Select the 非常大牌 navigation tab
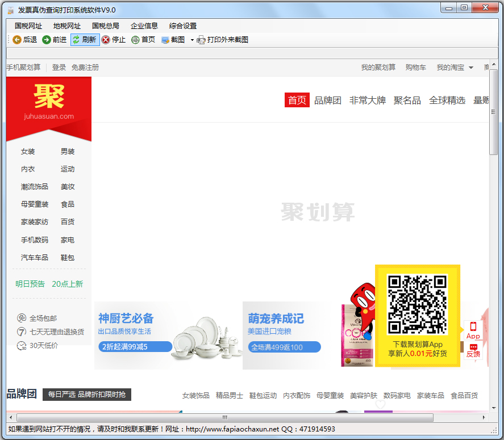Screen dimensions: 504x440 [x=368, y=100]
